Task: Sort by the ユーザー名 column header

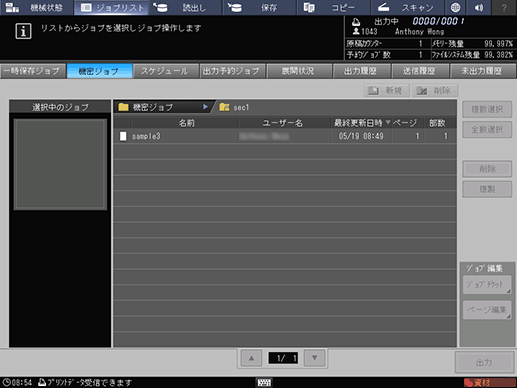Action: (283, 123)
